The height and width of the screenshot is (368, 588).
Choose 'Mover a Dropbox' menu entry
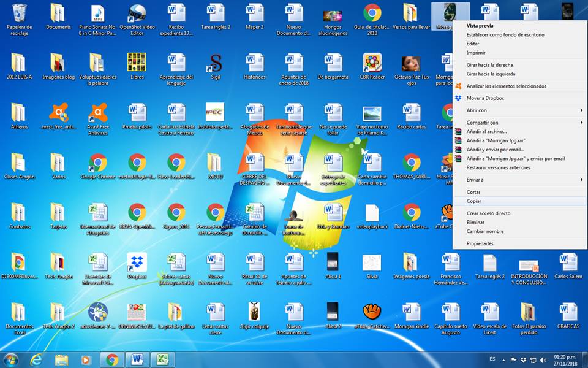click(x=485, y=98)
